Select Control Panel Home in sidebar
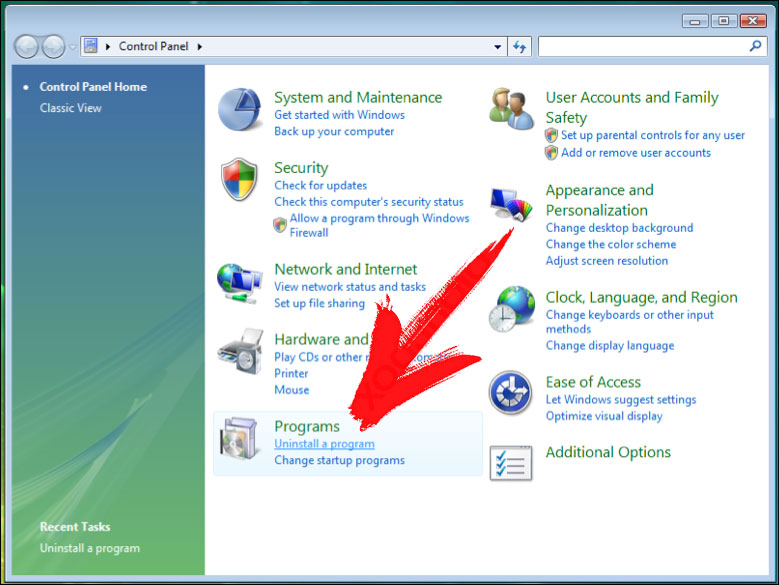This screenshot has width=779, height=585. click(x=93, y=87)
